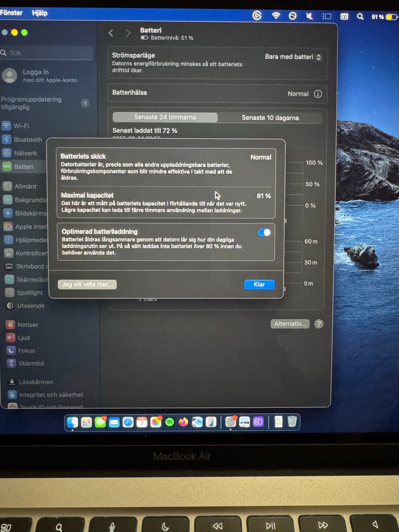Click the Batterihälsa info icon

coord(318,94)
